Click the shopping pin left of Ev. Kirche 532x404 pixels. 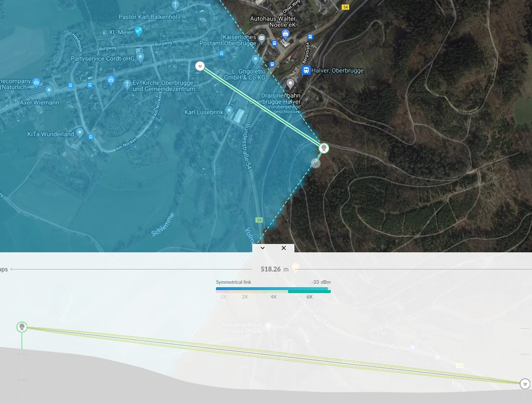click(x=110, y=80)
